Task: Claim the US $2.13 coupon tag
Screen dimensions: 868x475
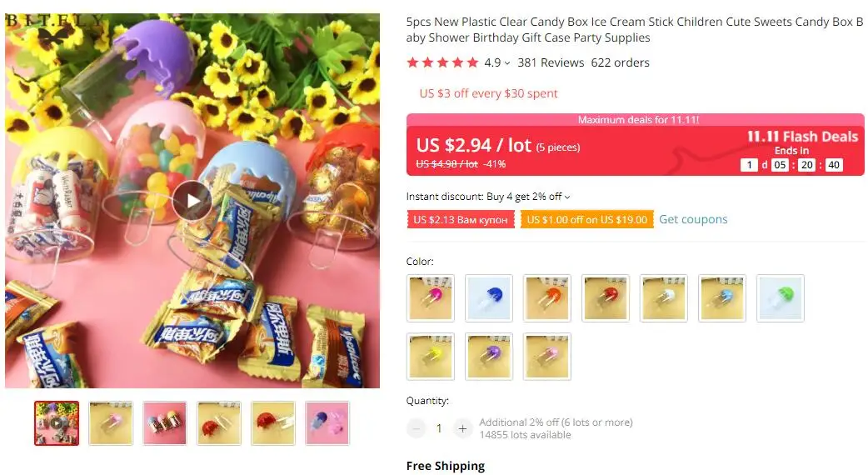Action: click(x=461, y=219)
